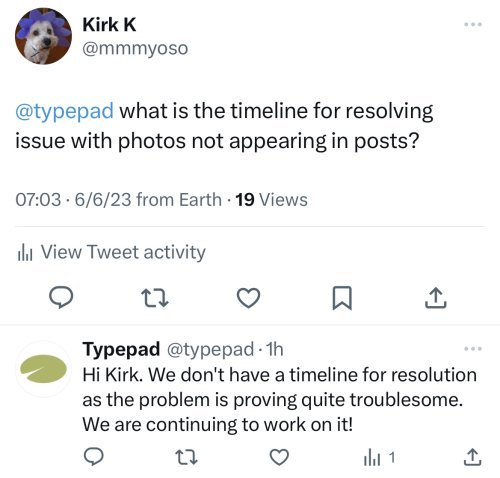Open more options for Kirk K's tweet
The height and width of the screenshot is (478, 500).
(473, 24)
